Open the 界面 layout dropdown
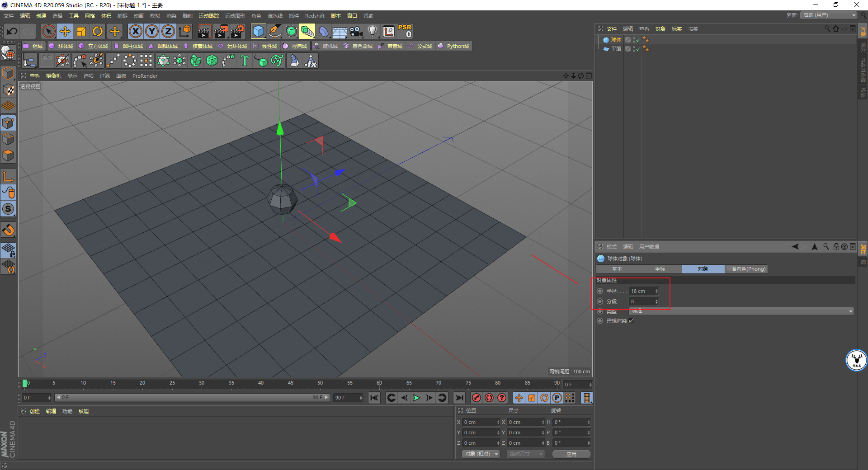 [x=829, y=15]
